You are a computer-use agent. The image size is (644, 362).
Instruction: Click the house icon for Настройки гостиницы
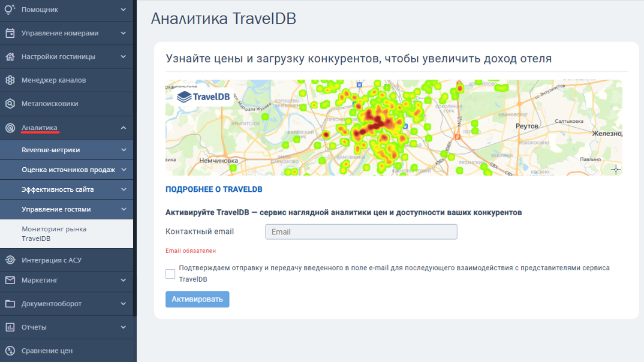point(10,57)
